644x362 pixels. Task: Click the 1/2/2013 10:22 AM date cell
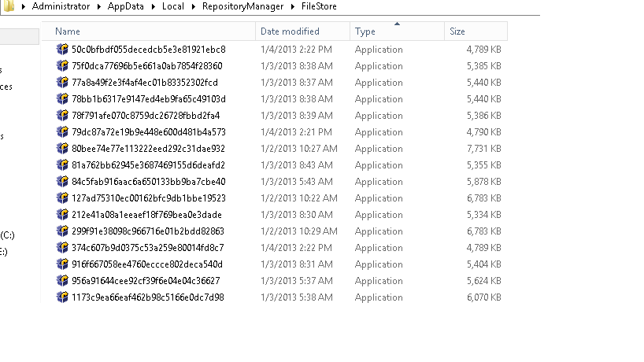(299, 198)
